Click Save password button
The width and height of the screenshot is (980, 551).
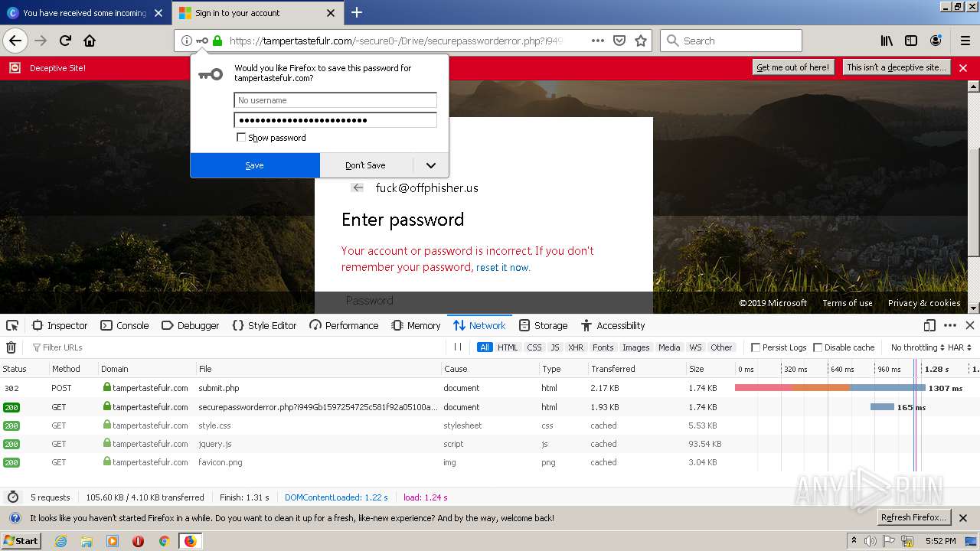tap(255, 165)
